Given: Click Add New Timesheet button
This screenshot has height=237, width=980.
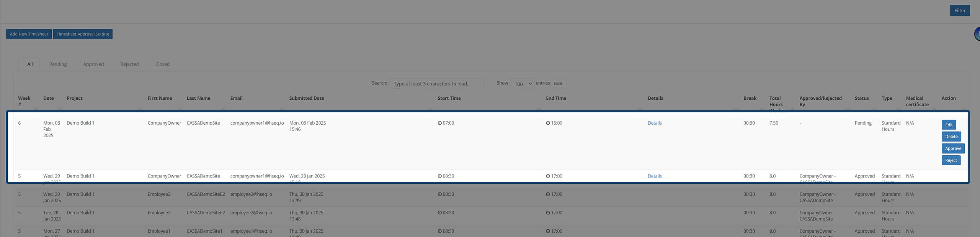Looking at the screenshot, I should (x=29, y=34).
